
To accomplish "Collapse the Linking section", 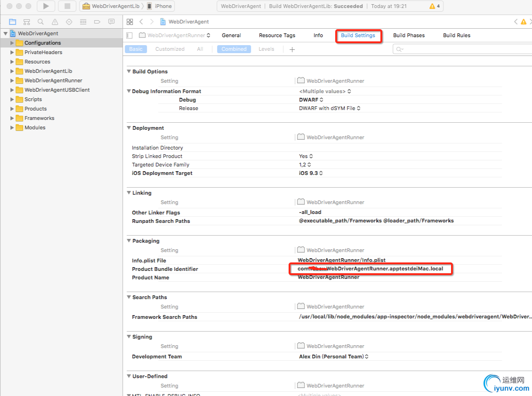I will (x=129, y=192).
